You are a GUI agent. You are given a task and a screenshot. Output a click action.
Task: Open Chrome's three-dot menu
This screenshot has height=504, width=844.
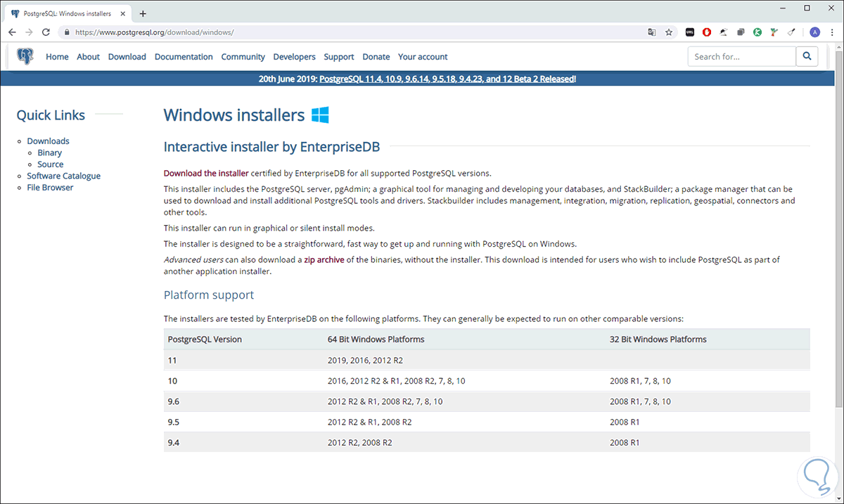pos(832,32)
